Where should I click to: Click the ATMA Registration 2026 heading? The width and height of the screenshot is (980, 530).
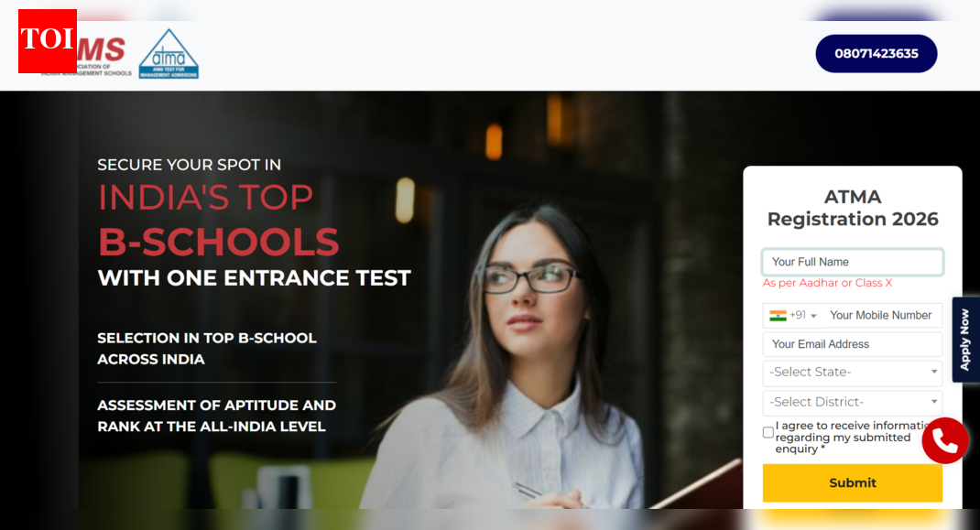(853, 208)
